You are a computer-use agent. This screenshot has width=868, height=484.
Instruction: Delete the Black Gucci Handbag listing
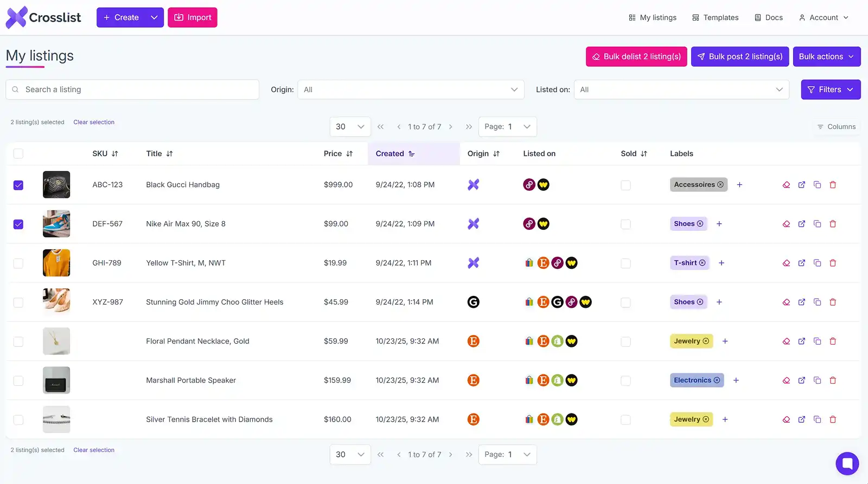point(833,185)
